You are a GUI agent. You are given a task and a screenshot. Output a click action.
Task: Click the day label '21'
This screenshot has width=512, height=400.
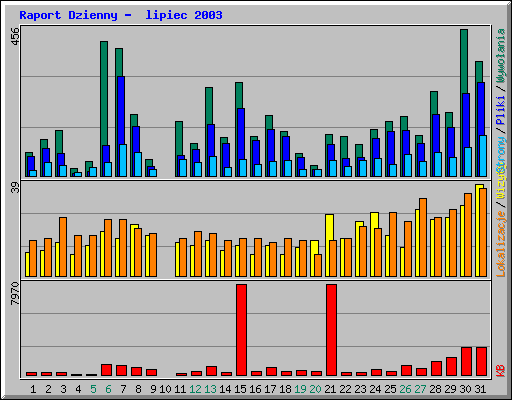tap(330, 389)
